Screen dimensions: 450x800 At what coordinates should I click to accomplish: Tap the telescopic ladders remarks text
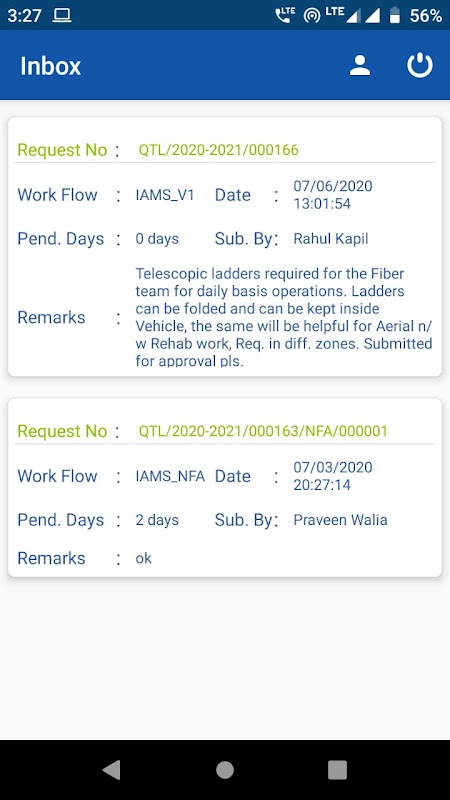coord(284,317)
